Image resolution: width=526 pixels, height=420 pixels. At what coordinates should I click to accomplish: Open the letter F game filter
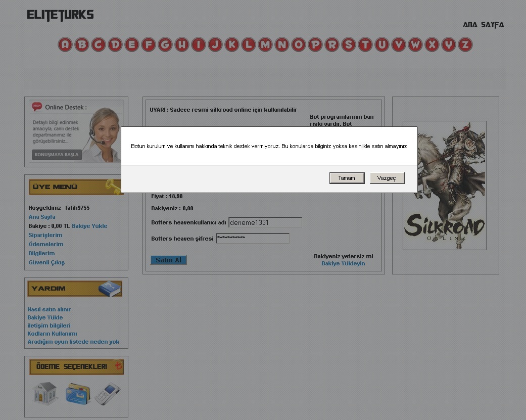click(x=148, y=44)
